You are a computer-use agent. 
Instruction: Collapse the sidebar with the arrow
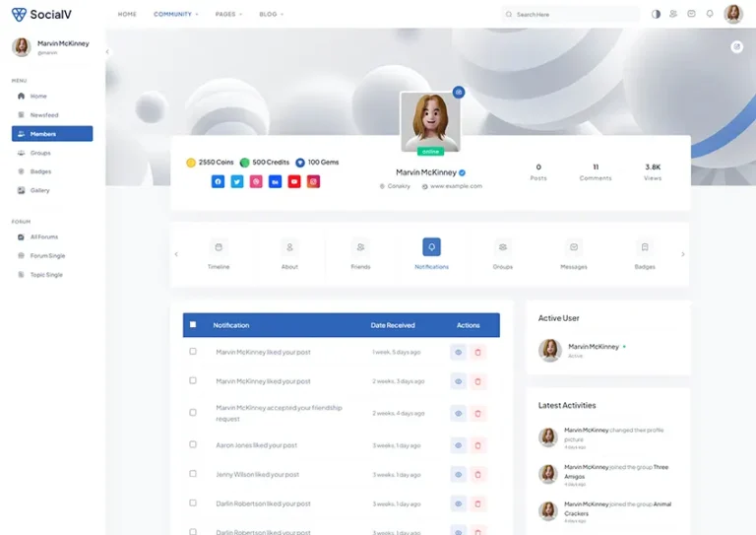[x=107, y=51]
